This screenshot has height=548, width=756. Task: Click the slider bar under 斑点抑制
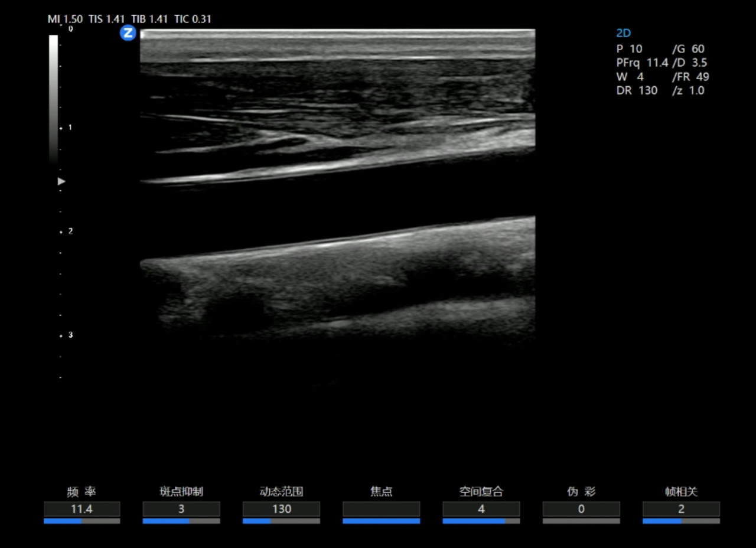click(181, 521)
